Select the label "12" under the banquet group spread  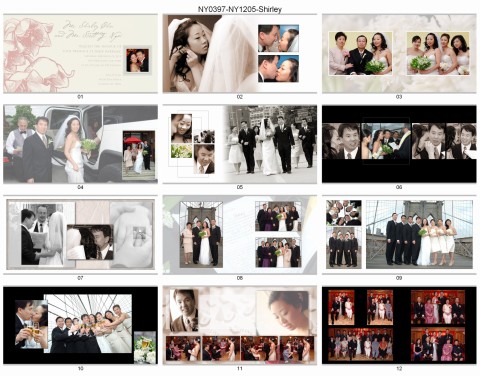tap(399, 369)
